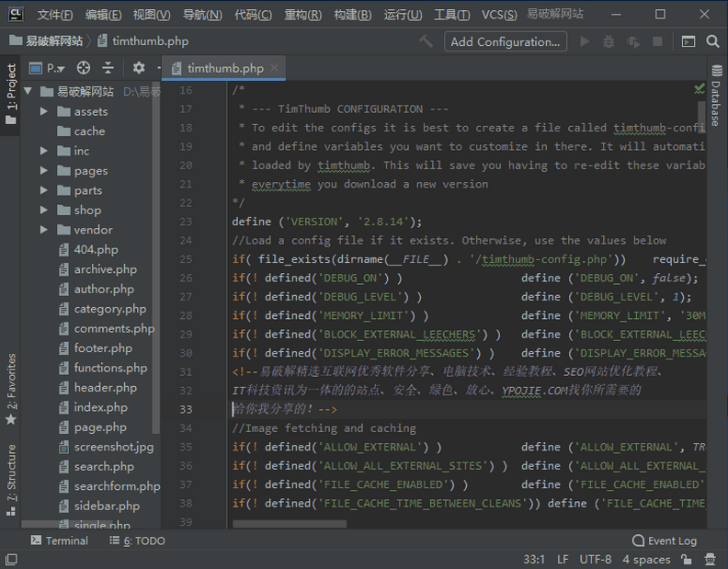This screenshot has width=728, height=569.
Task: Open index.php in project tree
Action: pos(93,407)
